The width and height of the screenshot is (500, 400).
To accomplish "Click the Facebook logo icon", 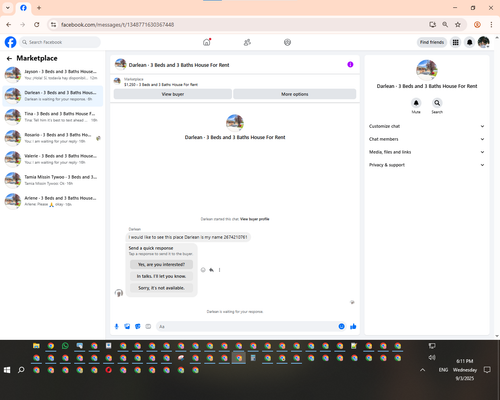I will [x=10, y=42].
